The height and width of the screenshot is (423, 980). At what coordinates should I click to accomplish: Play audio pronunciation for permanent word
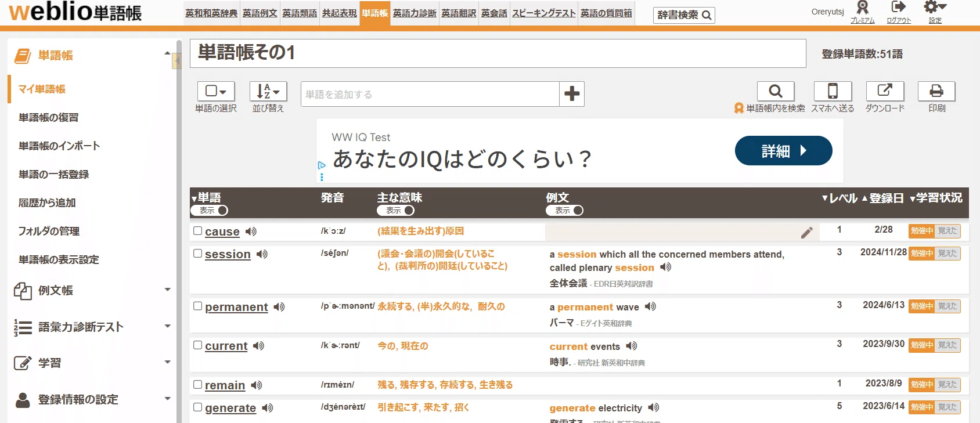coord(279,307)
